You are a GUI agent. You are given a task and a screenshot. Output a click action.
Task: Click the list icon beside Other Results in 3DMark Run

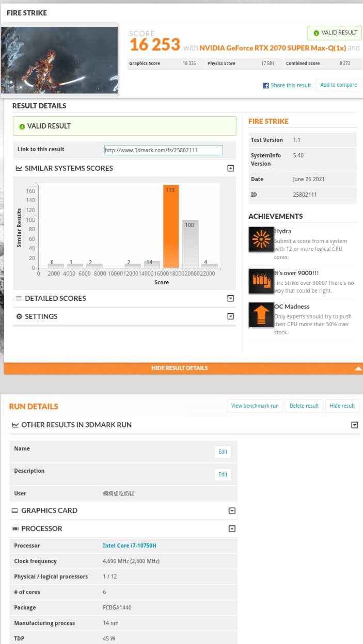(15, 425)
